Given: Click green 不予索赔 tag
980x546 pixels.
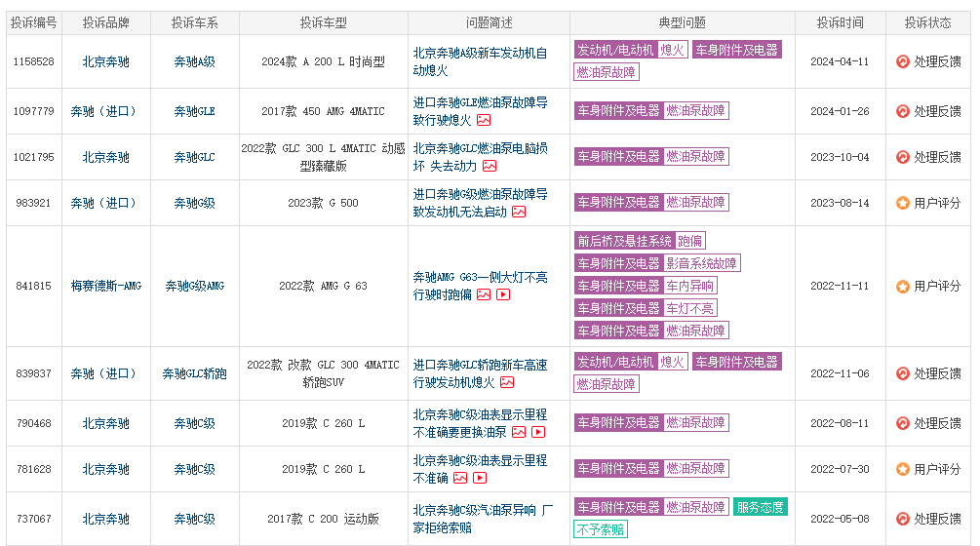Looking at the screenshot, I should tap(601, 529).
